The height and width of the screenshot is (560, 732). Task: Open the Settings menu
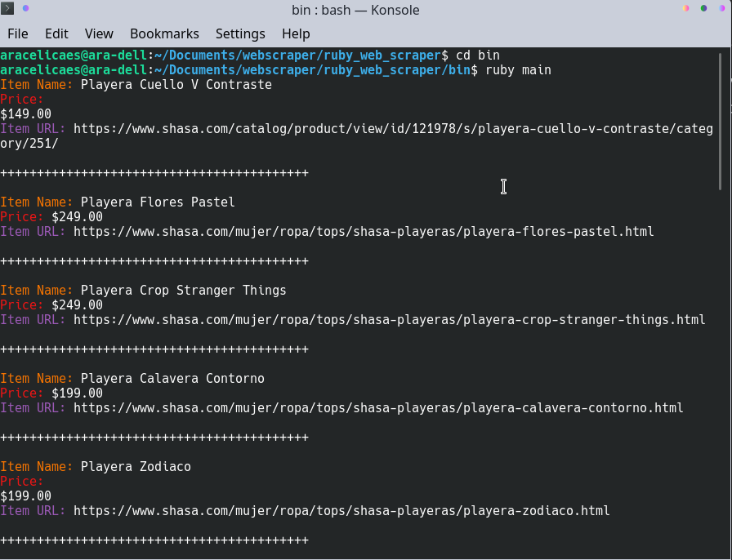tap(240, 33)
